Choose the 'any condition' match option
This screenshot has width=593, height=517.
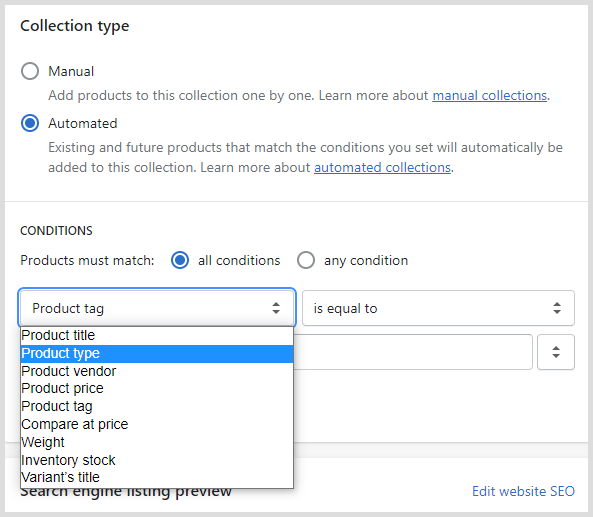306,260
